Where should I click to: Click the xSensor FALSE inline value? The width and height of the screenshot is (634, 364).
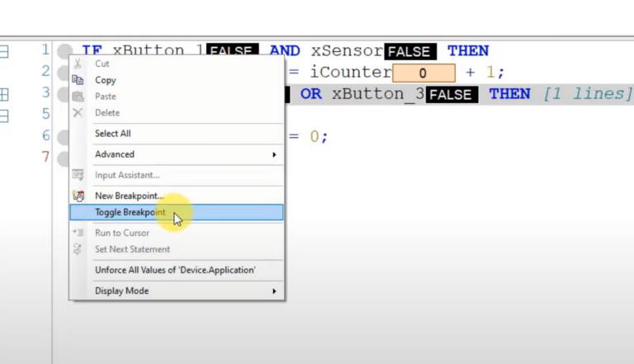click(x=409, y=52)
